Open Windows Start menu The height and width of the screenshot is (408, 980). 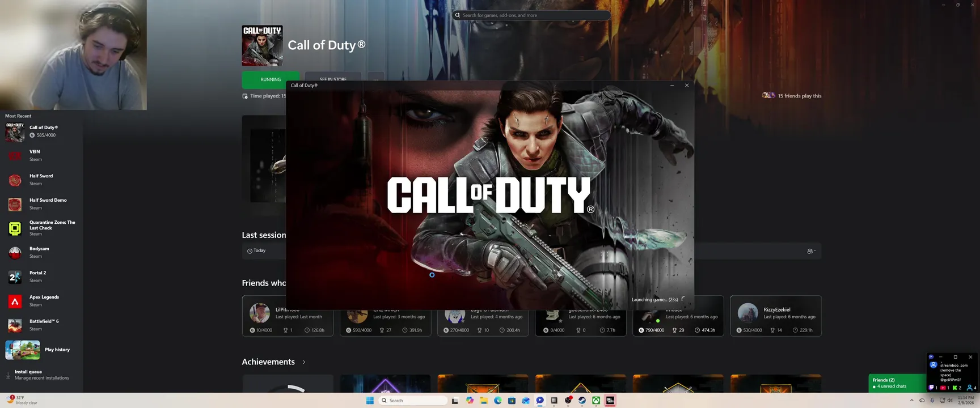coord(370,401)
